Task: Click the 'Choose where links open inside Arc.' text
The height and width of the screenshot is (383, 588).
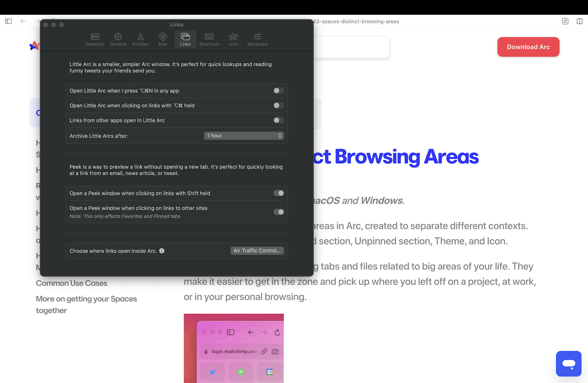Action: 113,251
